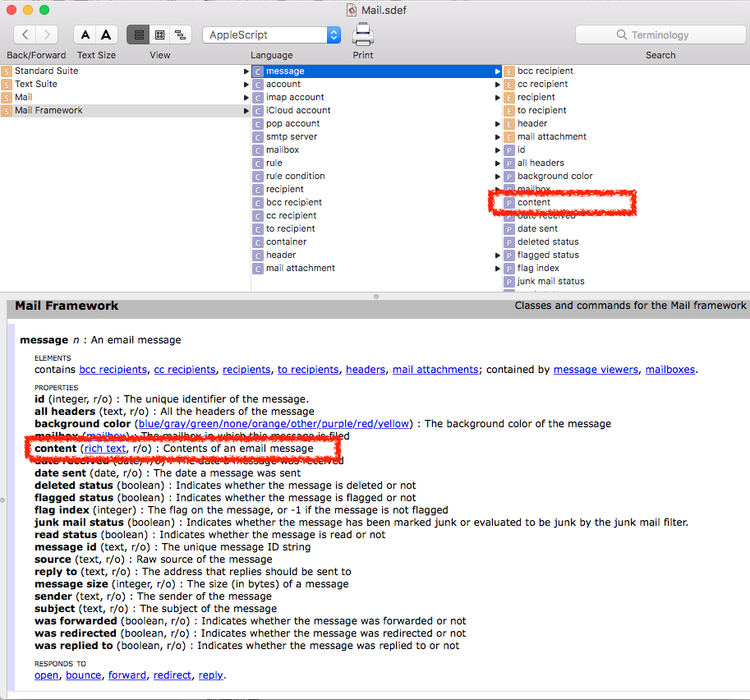
Task: Click the date sent property icon
Action: pos(509,229)
